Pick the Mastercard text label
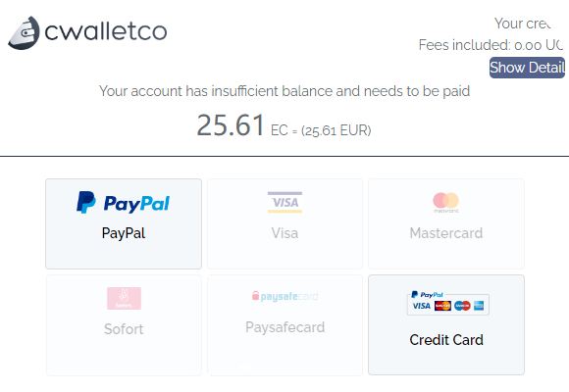Viewport: 569px width, 392px height. (446, 233)
